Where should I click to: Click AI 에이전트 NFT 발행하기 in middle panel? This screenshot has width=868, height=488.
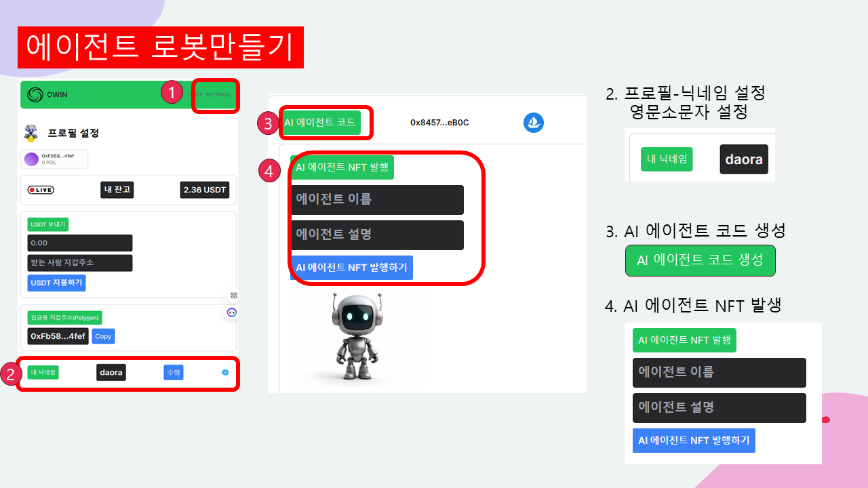click(x=351, y=267)
